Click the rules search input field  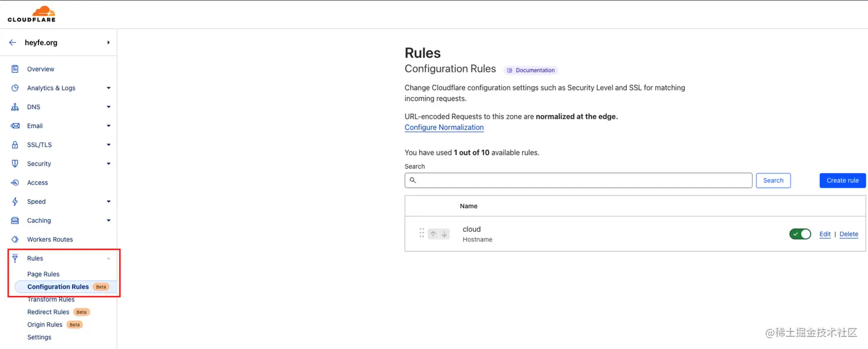[578, 180]
